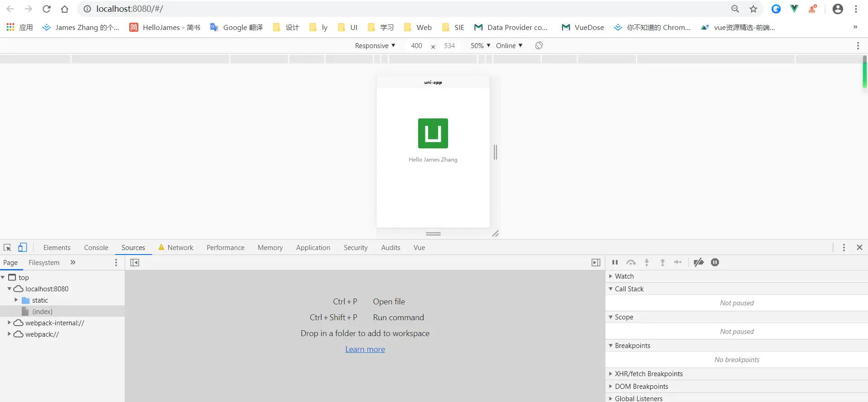The image size is (868, 402).
Task: Open the Web bookmarks folder
Action: click(x=418, y=27)
